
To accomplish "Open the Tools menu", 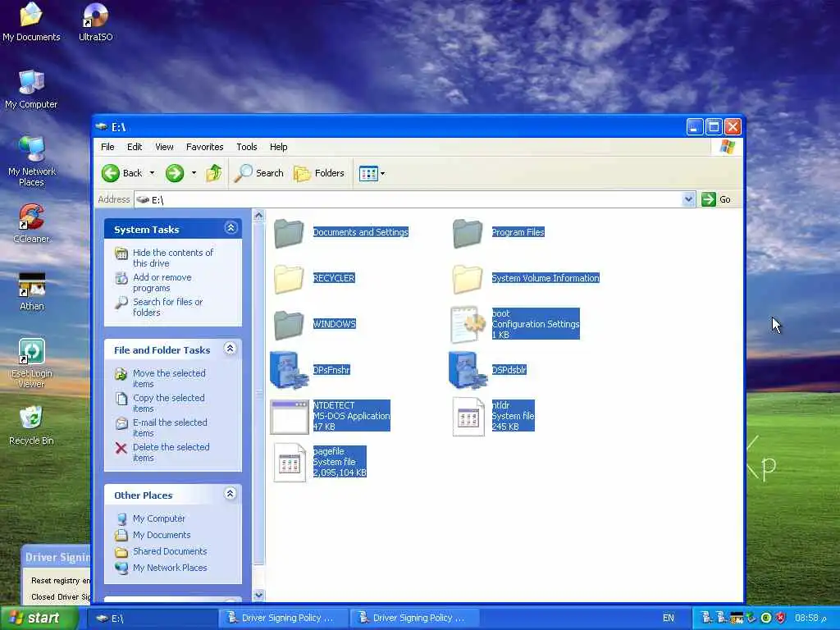I will 246,147.
